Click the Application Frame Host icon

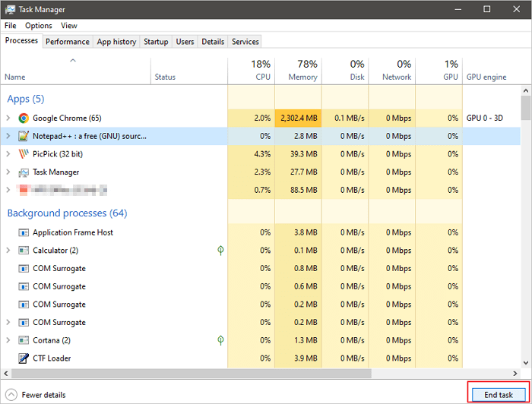[x=24, y=232]
